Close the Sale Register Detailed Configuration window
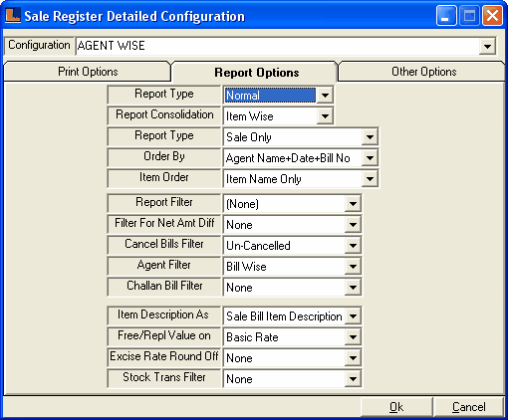The image size is (508, 420). pyautogui.click(x=492, y=15)
